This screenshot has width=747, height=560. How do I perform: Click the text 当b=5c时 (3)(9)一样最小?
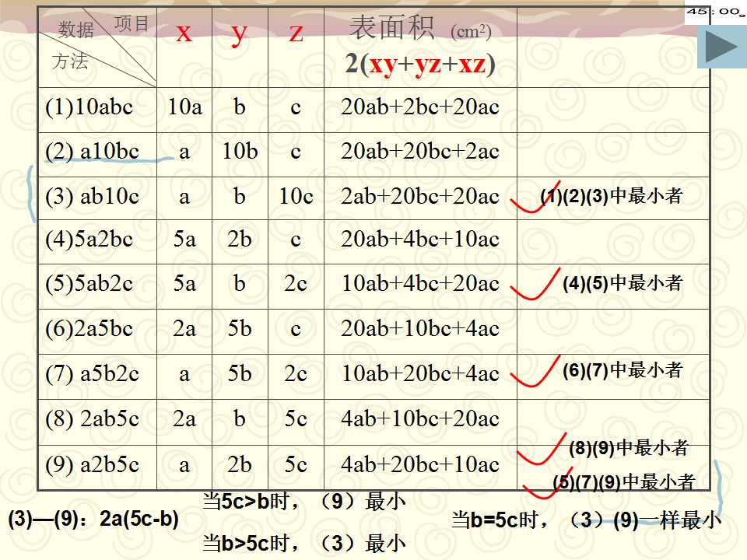click(586, 520)
